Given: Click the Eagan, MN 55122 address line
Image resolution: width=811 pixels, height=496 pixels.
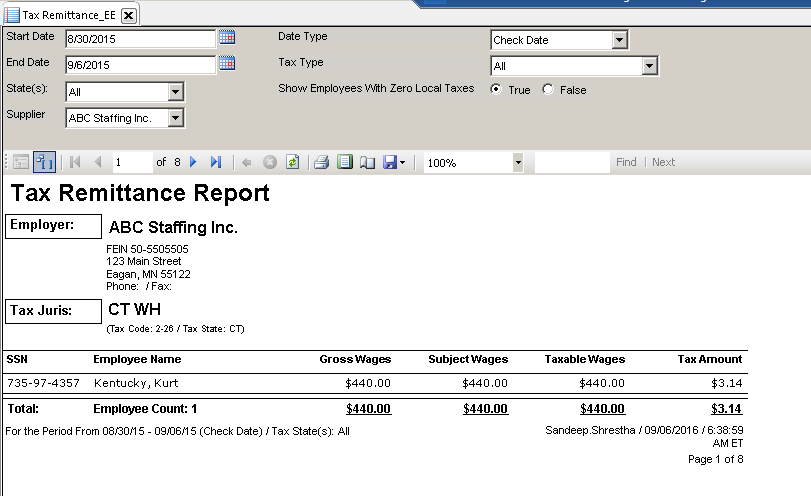Looking at the screenshot, I should pyautogui.click(x=148, y=274).
